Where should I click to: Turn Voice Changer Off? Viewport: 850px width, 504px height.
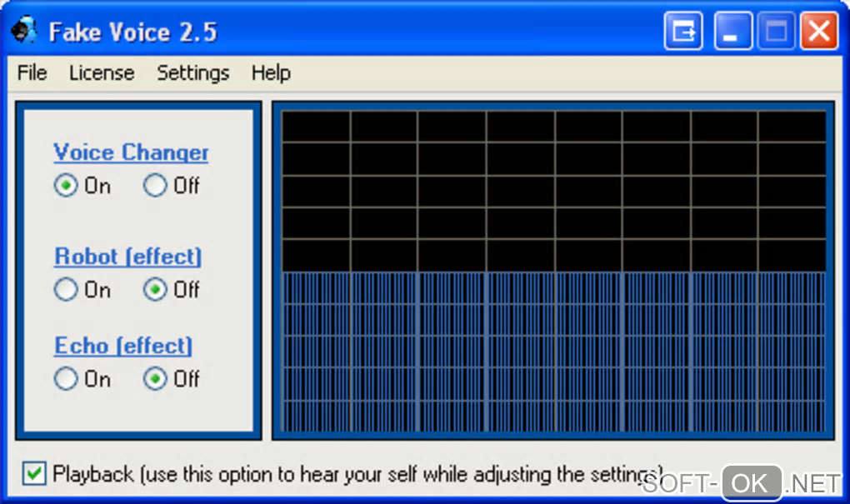click(154, 185)
